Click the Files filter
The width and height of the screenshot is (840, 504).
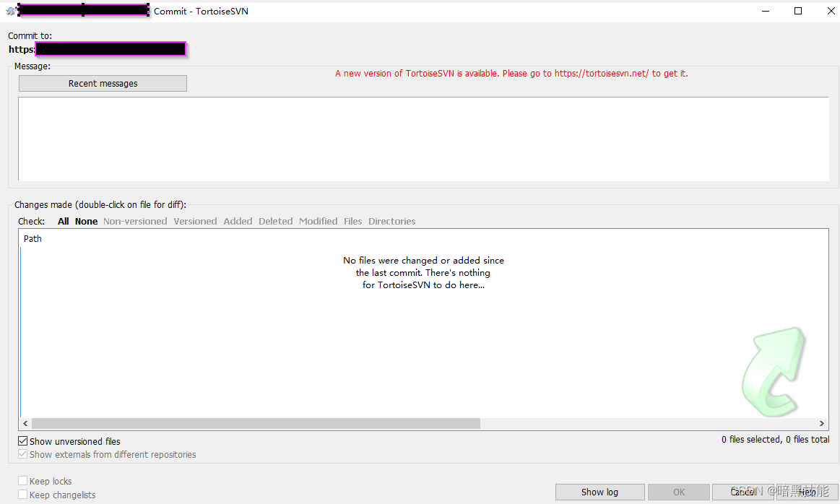[x=353, y=221]
